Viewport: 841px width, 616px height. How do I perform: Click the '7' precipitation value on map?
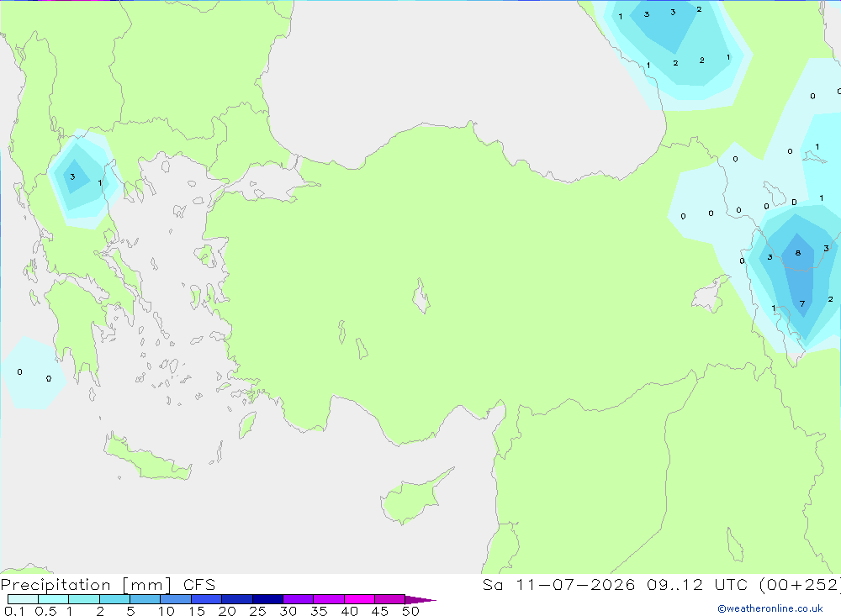[x=802, y=304]
